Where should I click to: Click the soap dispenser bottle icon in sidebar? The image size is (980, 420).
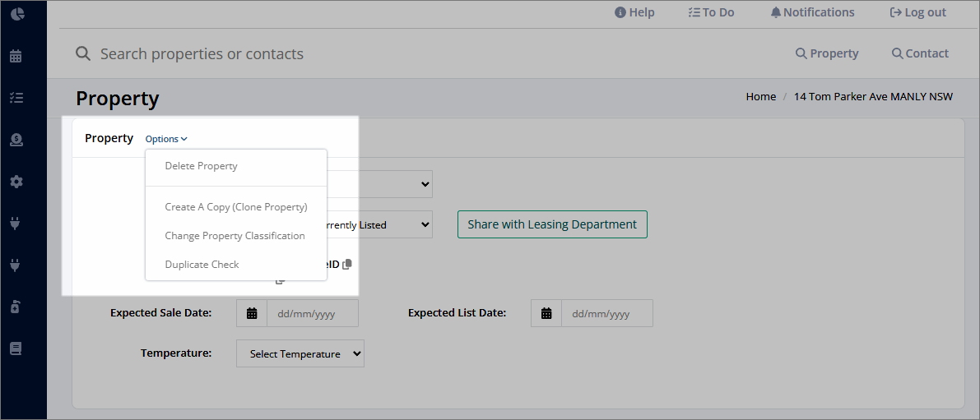[16, 307]
